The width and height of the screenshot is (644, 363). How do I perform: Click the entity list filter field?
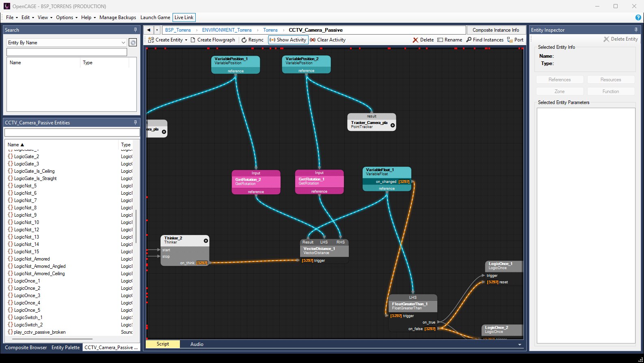(72, 133)
